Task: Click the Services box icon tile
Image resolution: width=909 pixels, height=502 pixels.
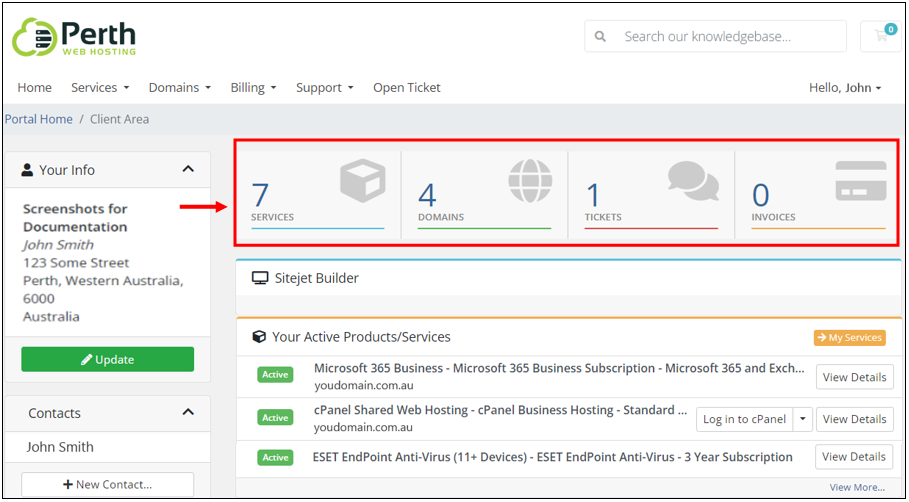Action: 363,181
